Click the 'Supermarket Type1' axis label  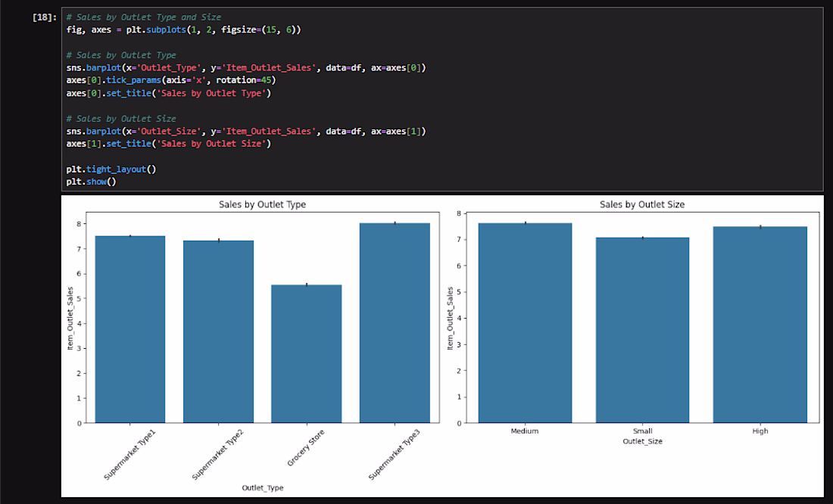[x=129, y=455]
